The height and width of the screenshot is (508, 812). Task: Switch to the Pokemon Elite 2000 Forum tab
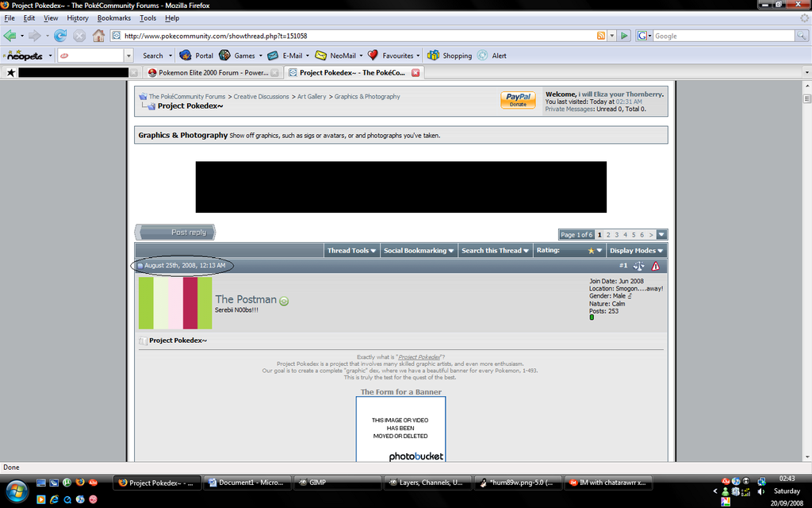(x=213, y=72)
